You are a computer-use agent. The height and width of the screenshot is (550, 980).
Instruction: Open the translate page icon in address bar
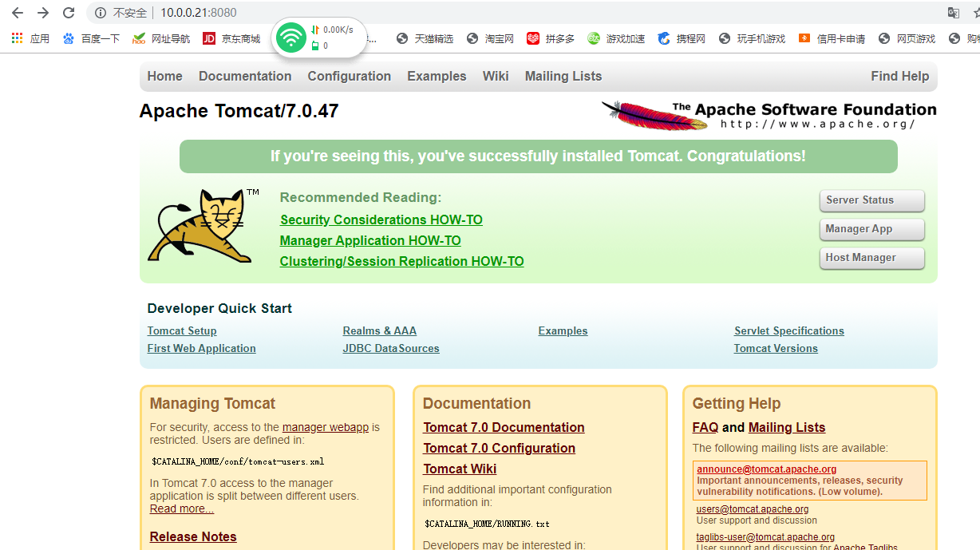[953, 13]
